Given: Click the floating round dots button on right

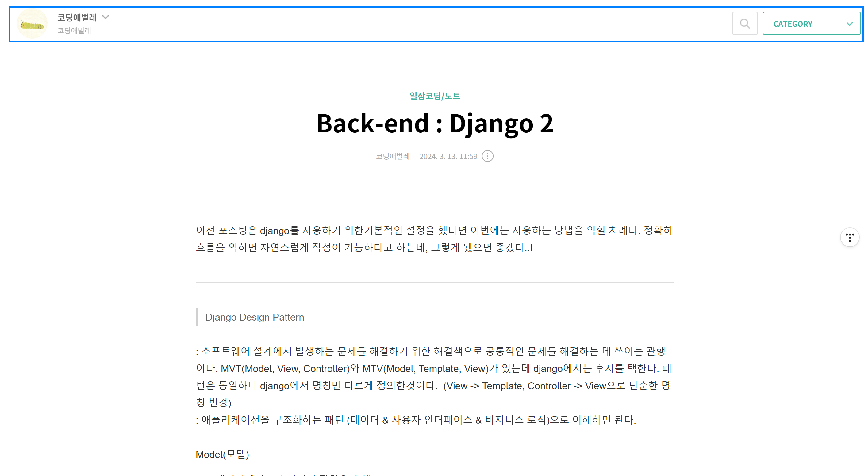Looking at the screenshot, I should coord(850,237).
